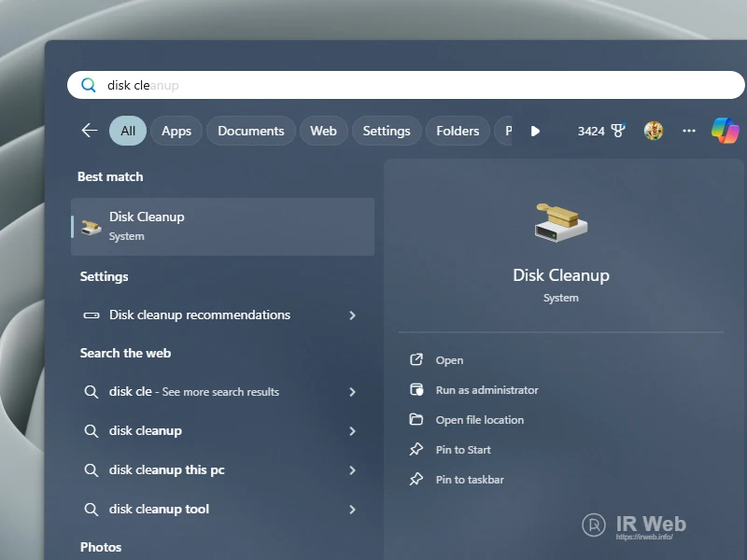Viewport: 747px width, 560px height.
Task: Click the back arrow in search panel
Action: 90,131
